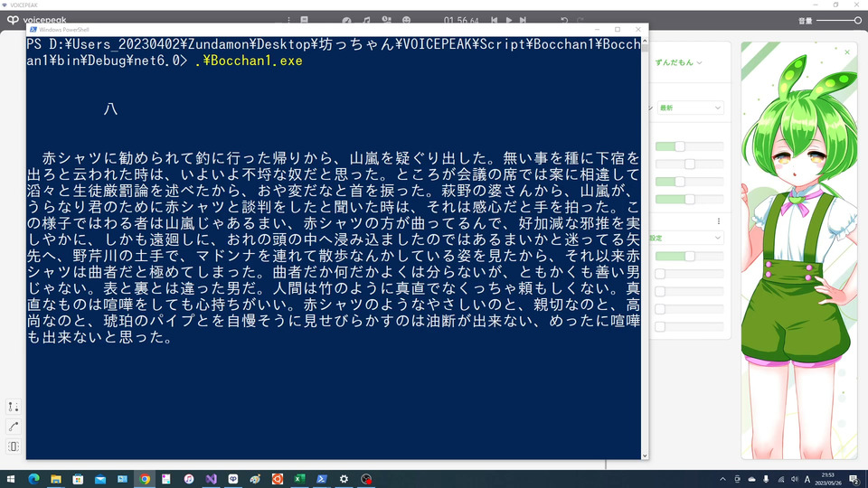Redo the action in VOICEPEAK

[580, 20]
